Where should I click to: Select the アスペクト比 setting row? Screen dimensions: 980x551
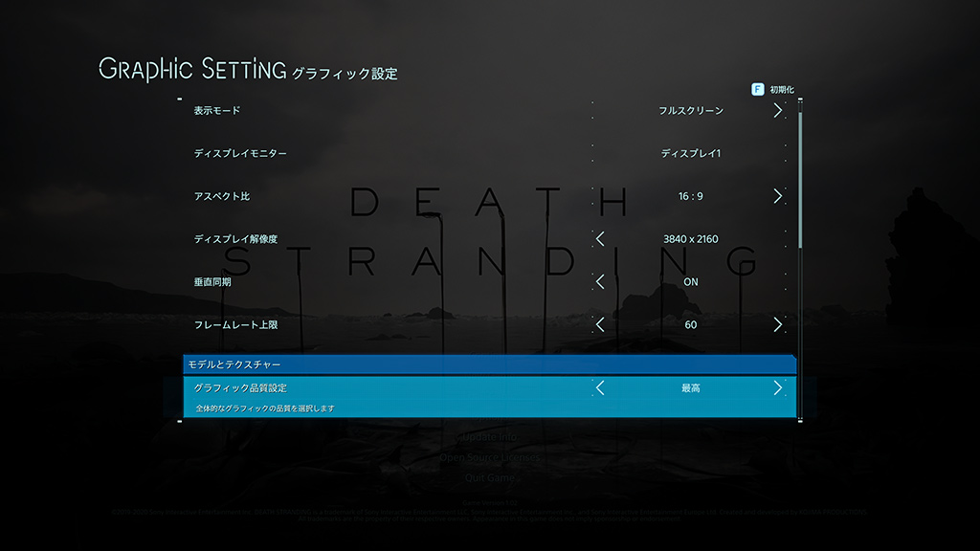pos(489,196)
